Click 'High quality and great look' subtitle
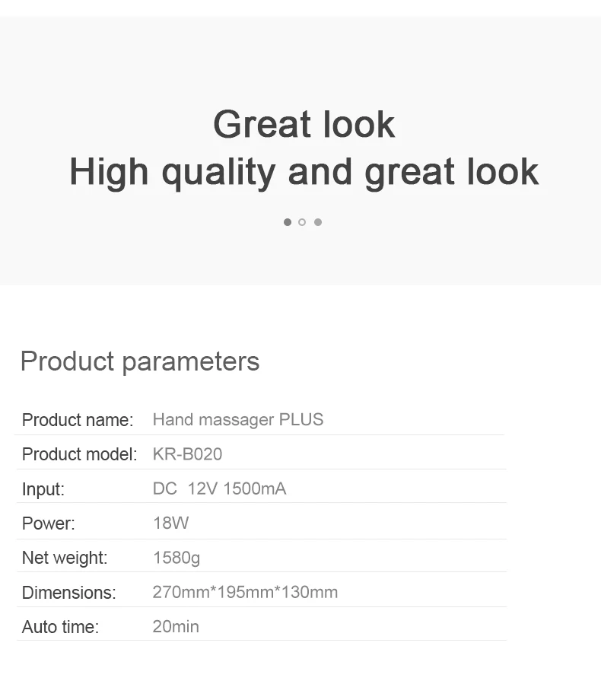The image size is (601, 700). pyautogui.click(x=304, y=172)
